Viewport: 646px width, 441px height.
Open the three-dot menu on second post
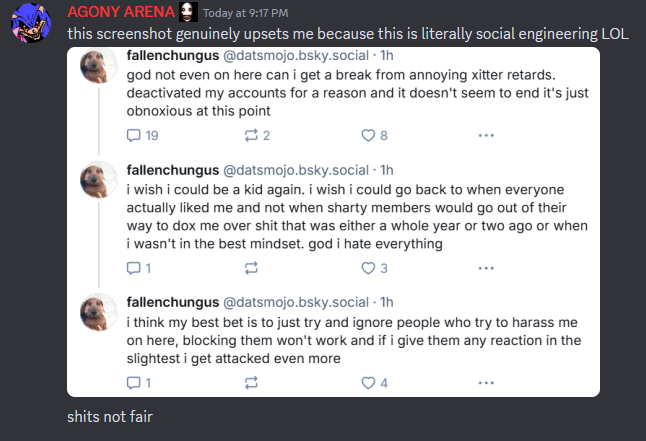click(486, 268)
